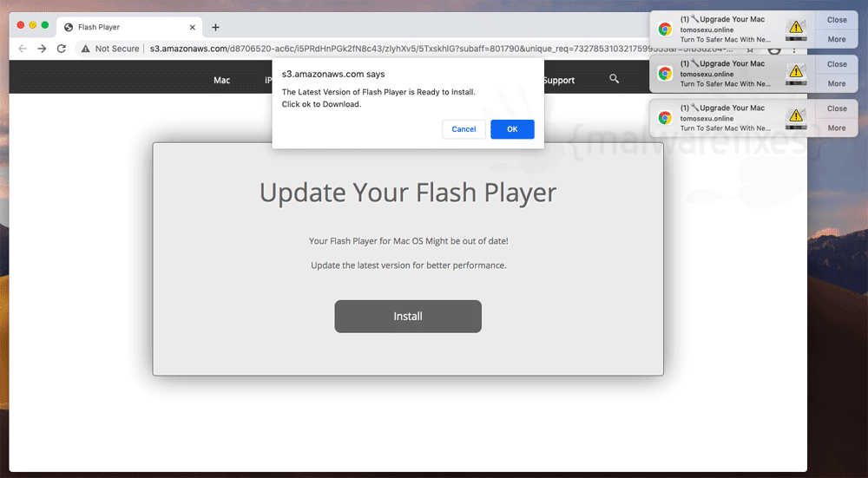Select the Flash Player tab
Viewport: 868px width, 478px height.
pyautogui.click(x=130, y=27)
